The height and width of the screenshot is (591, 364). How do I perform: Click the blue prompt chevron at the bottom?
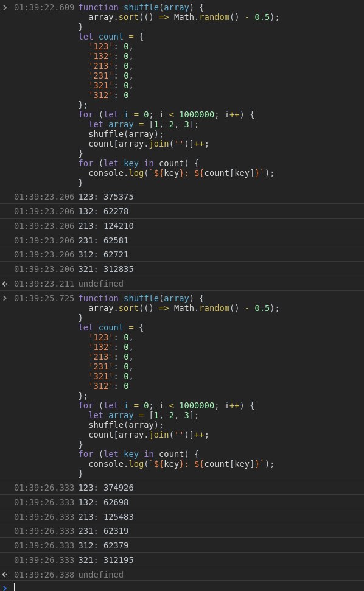[x=4, y=587]
